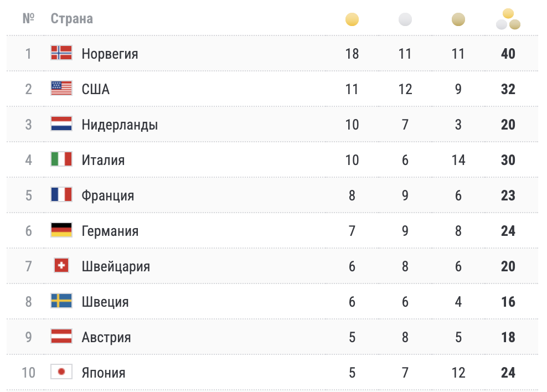The width and height of the screenshot is (547, 392).
Task: Click the Netherlands flag icon
Action: pyautogui.click(x=61, y=124)
